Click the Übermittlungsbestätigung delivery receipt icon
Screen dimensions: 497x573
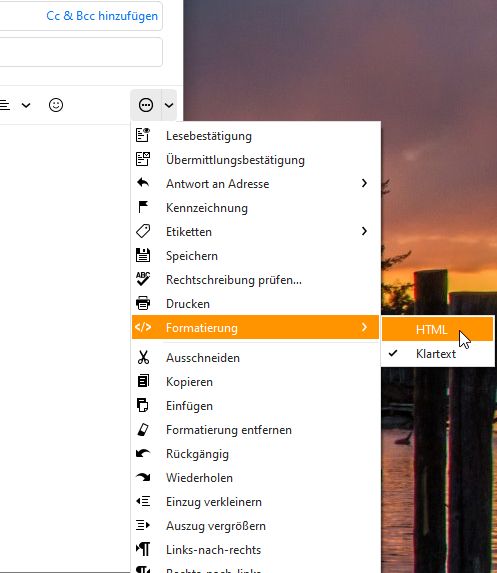pos(143,159)
